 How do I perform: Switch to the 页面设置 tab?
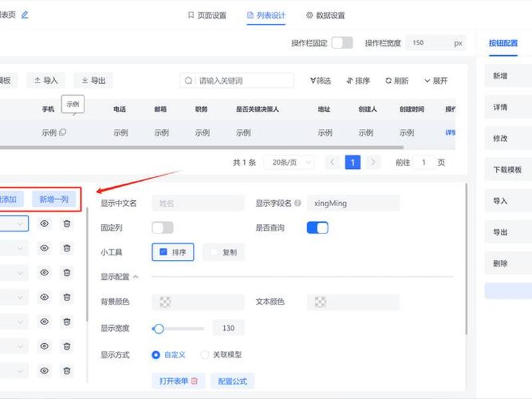click(207, 15)
